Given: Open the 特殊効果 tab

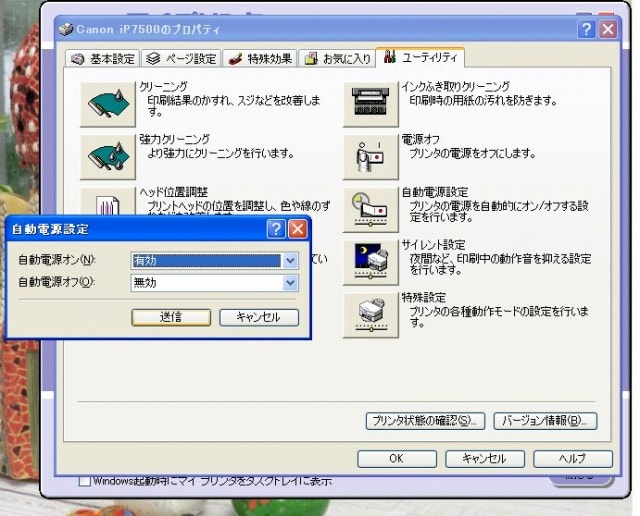Looking at the screenshot, I should pyautogui.click(x=258, y=58).
